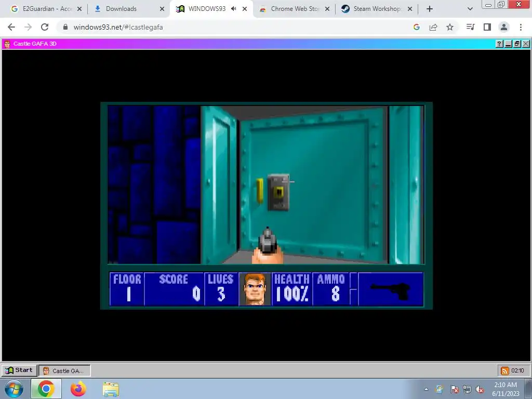
Task: Open the Chrome profile avatar menu
Action: (x=504, y=27)
